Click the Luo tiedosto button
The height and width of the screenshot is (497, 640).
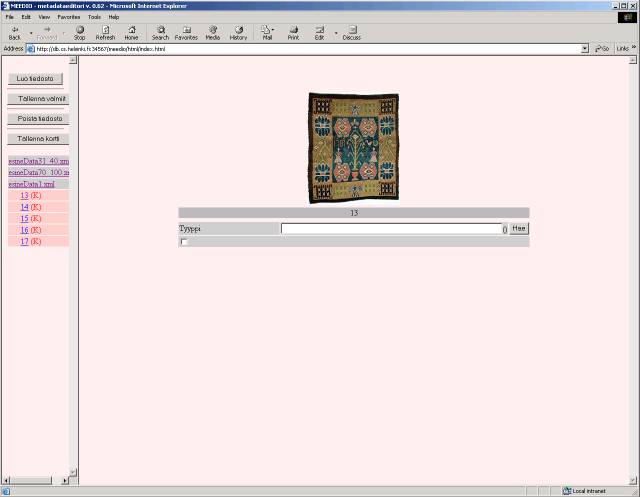click(x=35, y=79)
